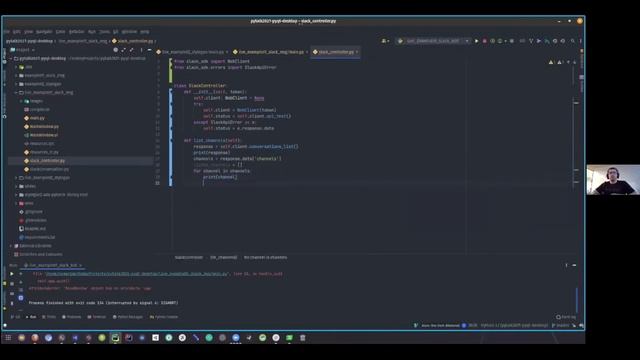Expand the slides folder
The height and width of the screenshot is (360, 640).
(17, 186)
